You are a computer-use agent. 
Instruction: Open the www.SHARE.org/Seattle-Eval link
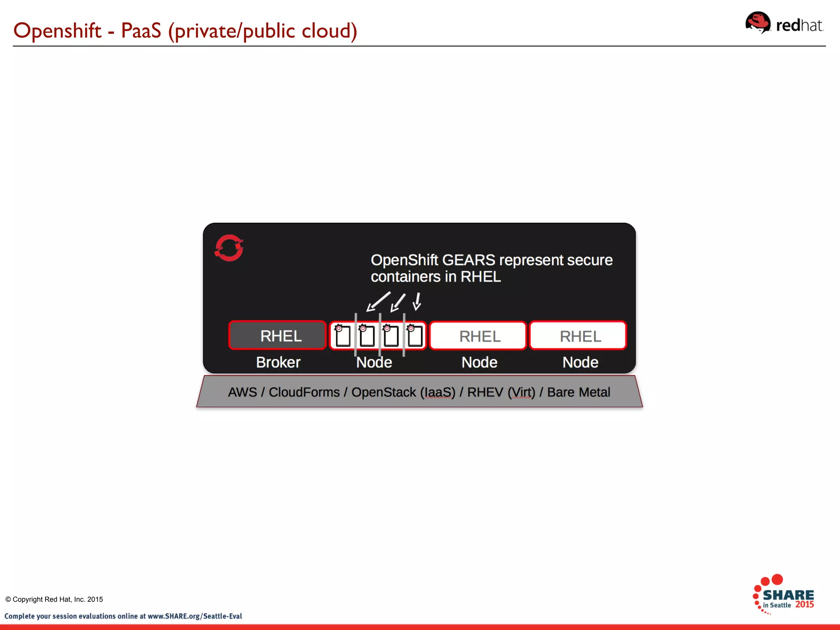tap(195, 616)
